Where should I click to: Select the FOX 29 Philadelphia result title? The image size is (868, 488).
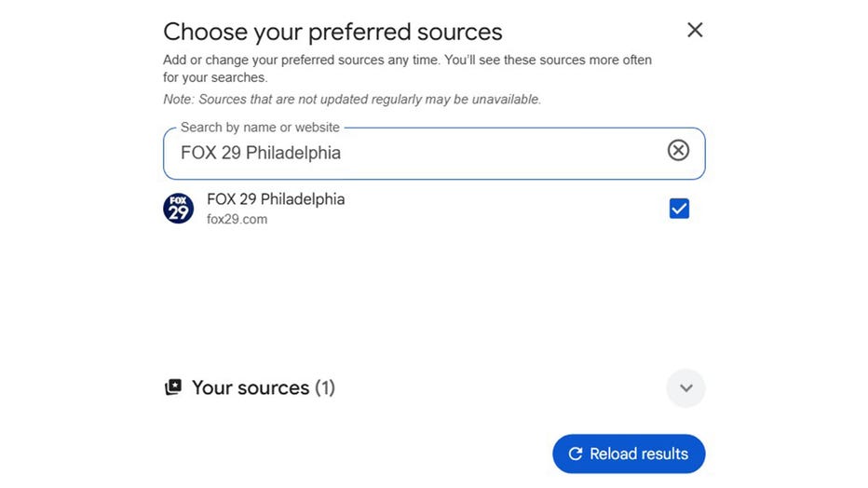coord(276,199)
